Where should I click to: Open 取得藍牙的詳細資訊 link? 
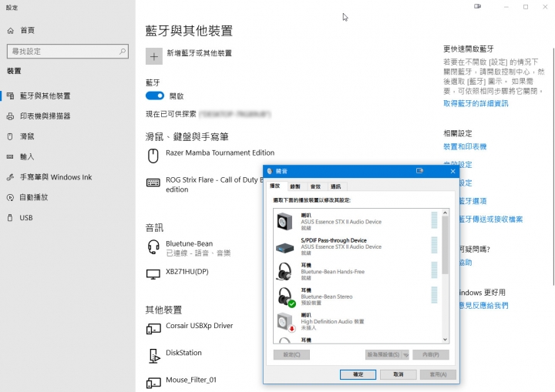click(x=476, y=104)
